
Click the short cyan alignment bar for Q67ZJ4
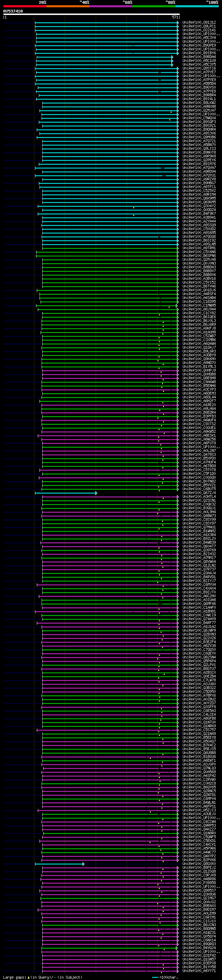pyautogui.click(x=66, y=493)
